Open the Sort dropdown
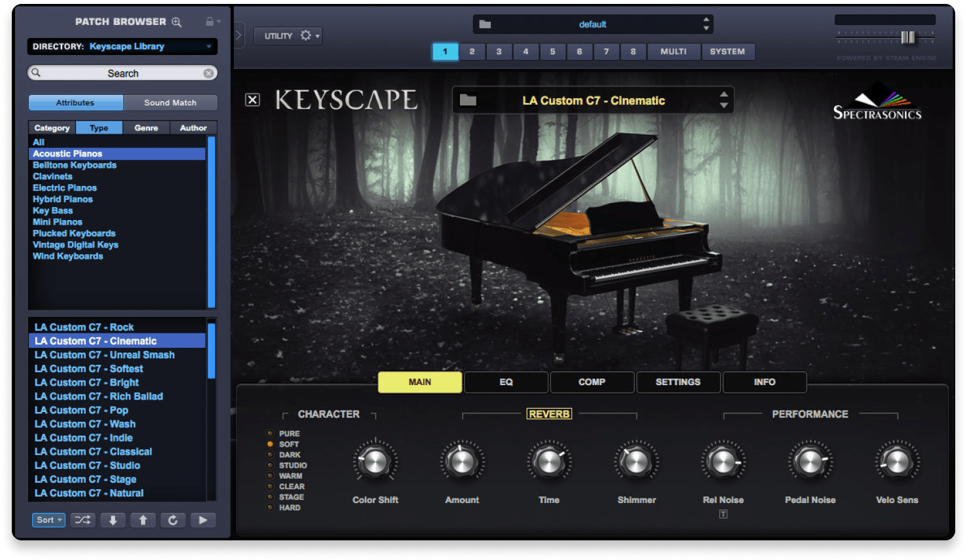The height and width of the screenshot is (560, 967). tap(48, 519)
